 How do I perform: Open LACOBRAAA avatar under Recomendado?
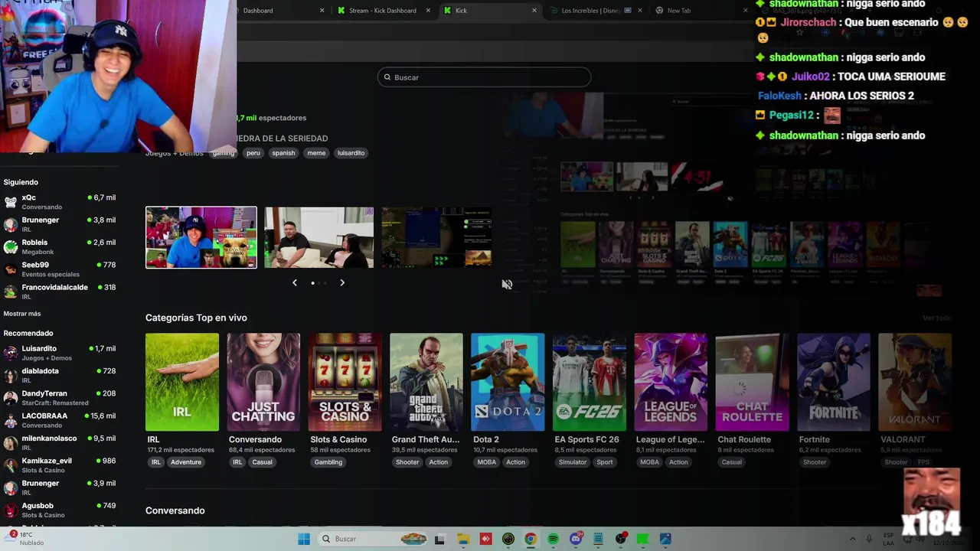pos(11,420)
